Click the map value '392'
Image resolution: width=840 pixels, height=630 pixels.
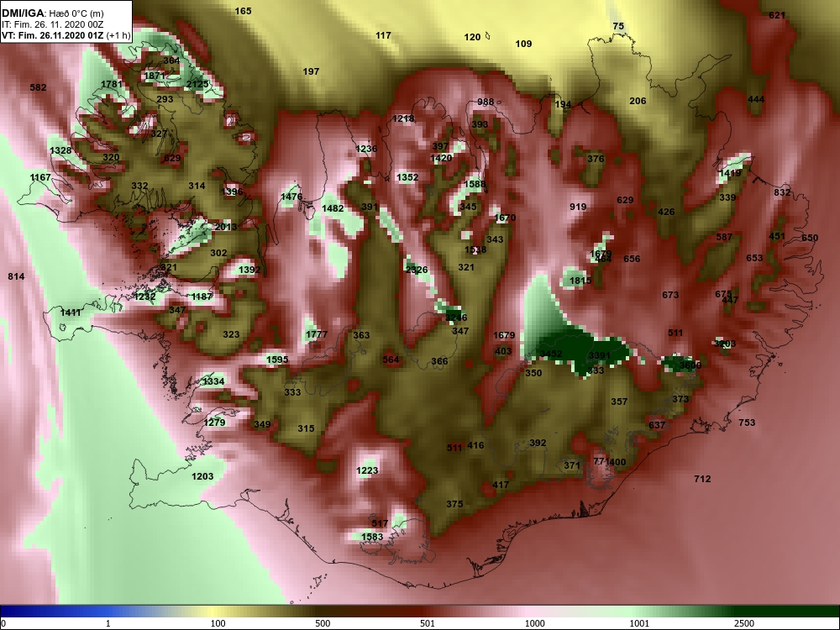[538, 443]
